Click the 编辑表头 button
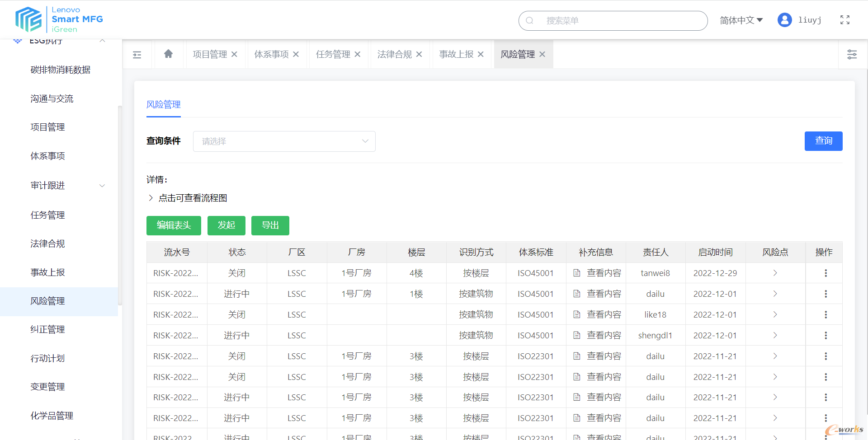This screenshot has width=868, height=440. [174, 225]
